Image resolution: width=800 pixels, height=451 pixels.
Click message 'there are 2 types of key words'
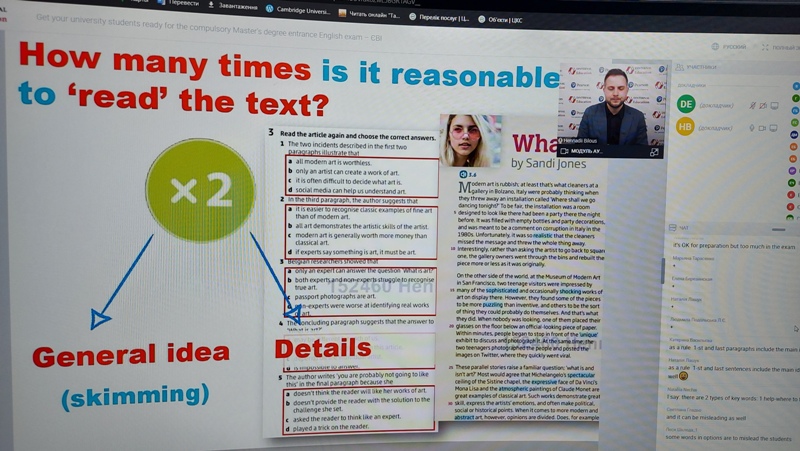click(732, 398)
